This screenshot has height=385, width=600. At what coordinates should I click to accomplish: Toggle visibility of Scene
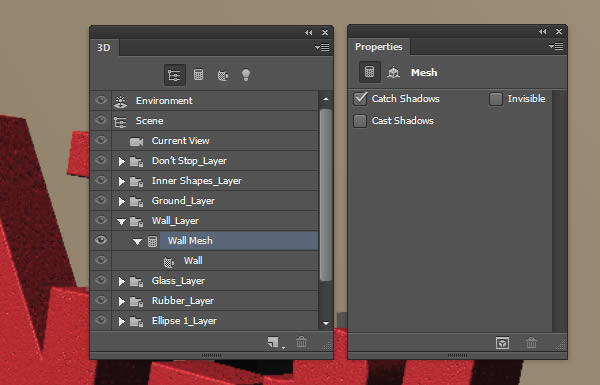click(x=101, y=120)
